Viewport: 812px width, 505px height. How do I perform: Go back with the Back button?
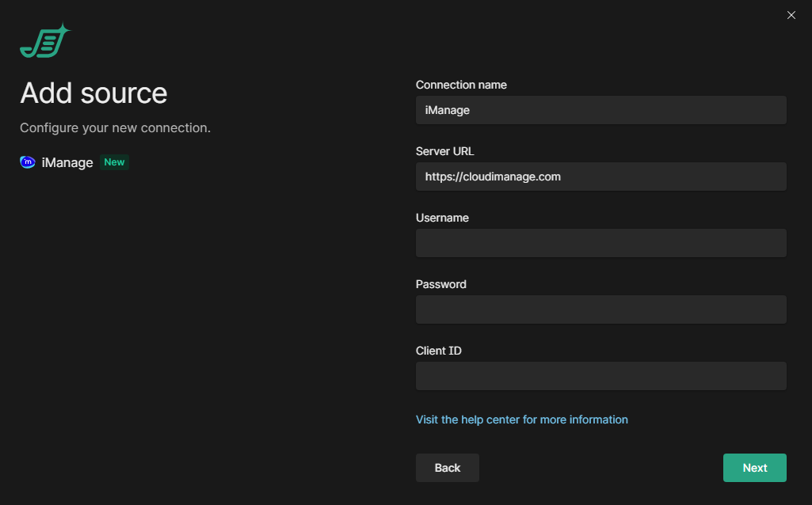[447, 468]
